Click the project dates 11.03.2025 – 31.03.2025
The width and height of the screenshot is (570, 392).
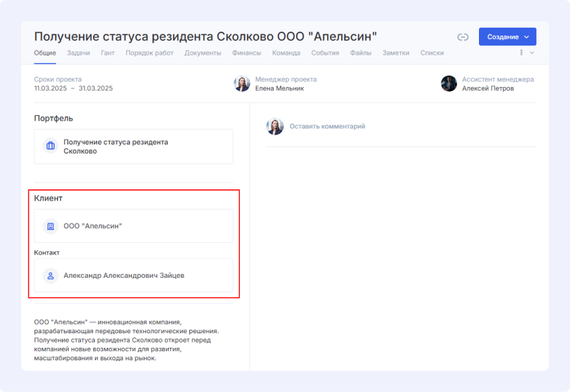(73, 88)
